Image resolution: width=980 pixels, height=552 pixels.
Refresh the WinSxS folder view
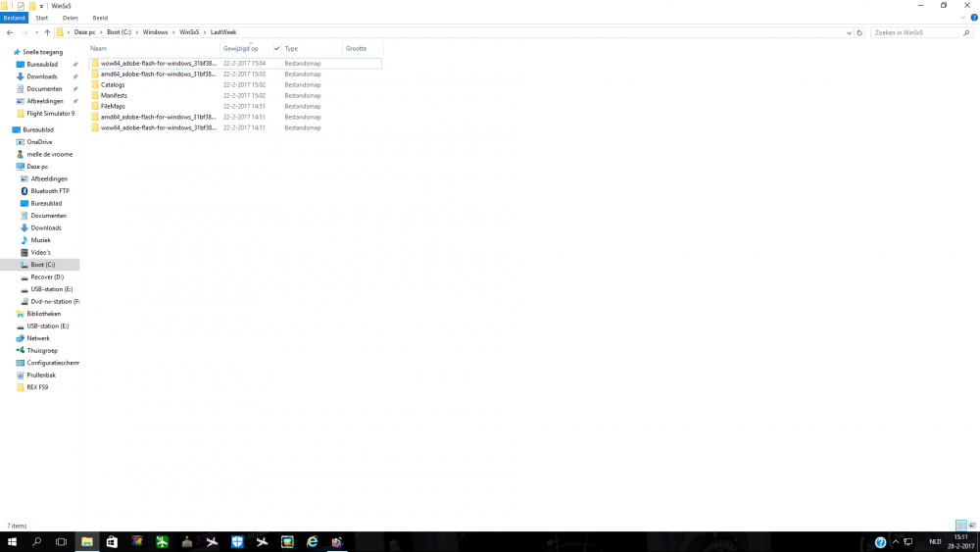[x=859, y=32]
